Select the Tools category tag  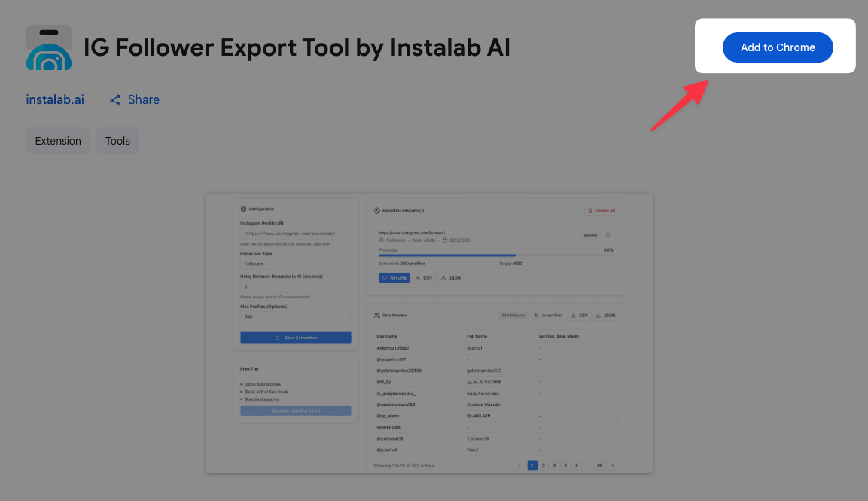pos(117,141)
